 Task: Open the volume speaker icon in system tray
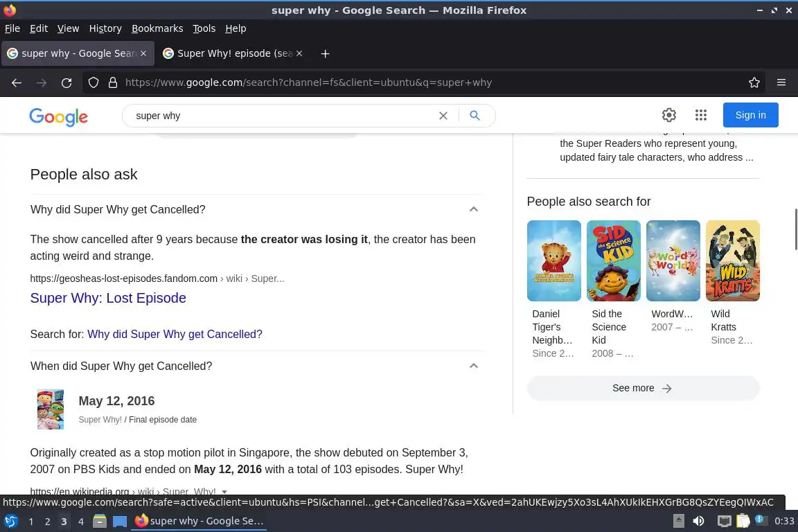(699, 521)
